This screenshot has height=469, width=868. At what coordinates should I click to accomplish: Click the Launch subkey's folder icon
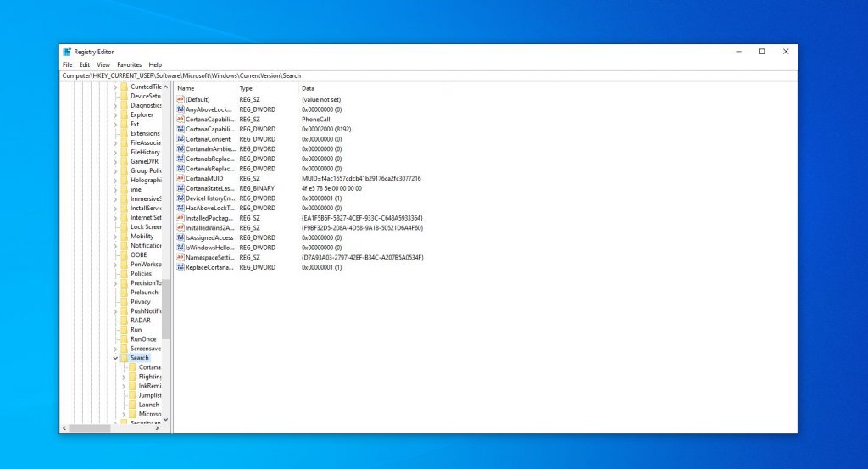[132, 405]
